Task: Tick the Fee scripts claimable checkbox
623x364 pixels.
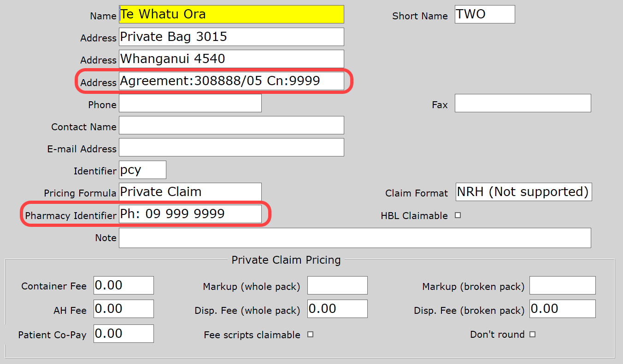Action: point(310,335)
